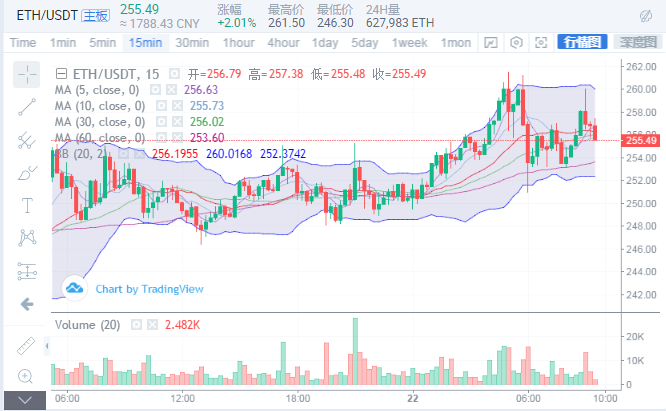Select the 15min interval tab

(x=146, y=43)
